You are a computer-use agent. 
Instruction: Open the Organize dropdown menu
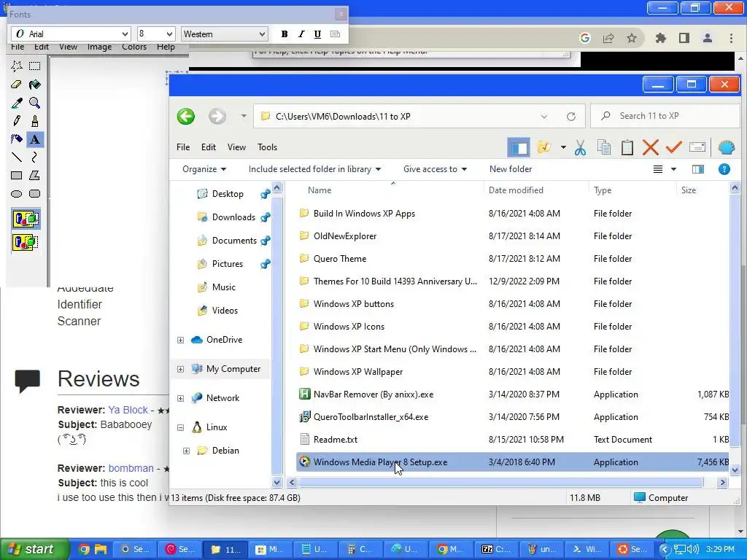(204, 169)
